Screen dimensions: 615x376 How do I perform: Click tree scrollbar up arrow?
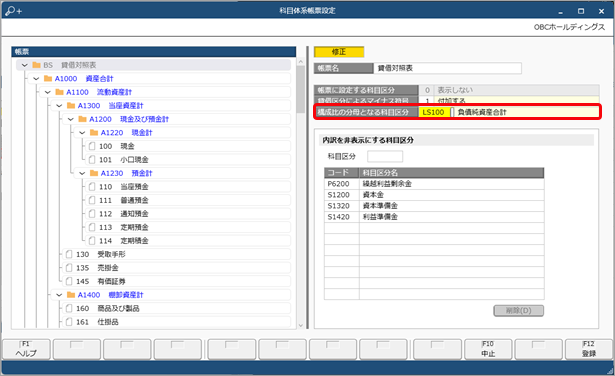click(301, 62)
